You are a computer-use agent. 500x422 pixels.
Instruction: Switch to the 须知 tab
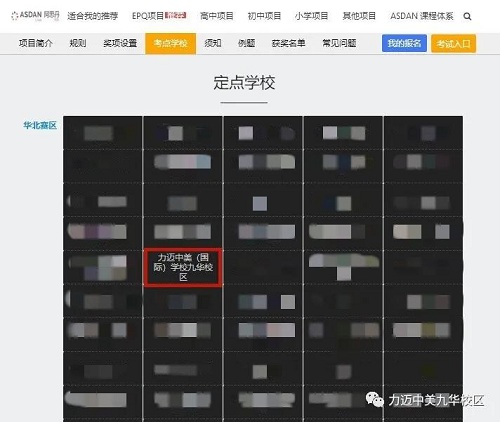[x=213, y=43]
